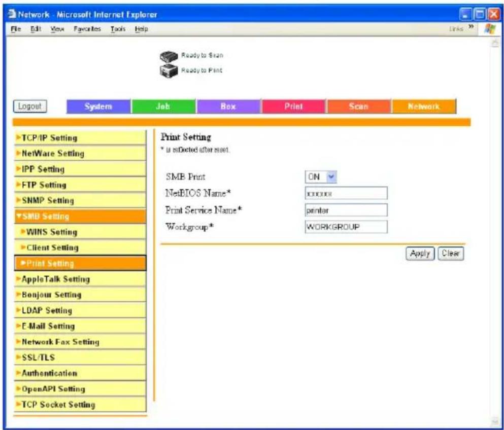Click the Links toolbar label
Screen dimensions: 504x430
point(456,29)
